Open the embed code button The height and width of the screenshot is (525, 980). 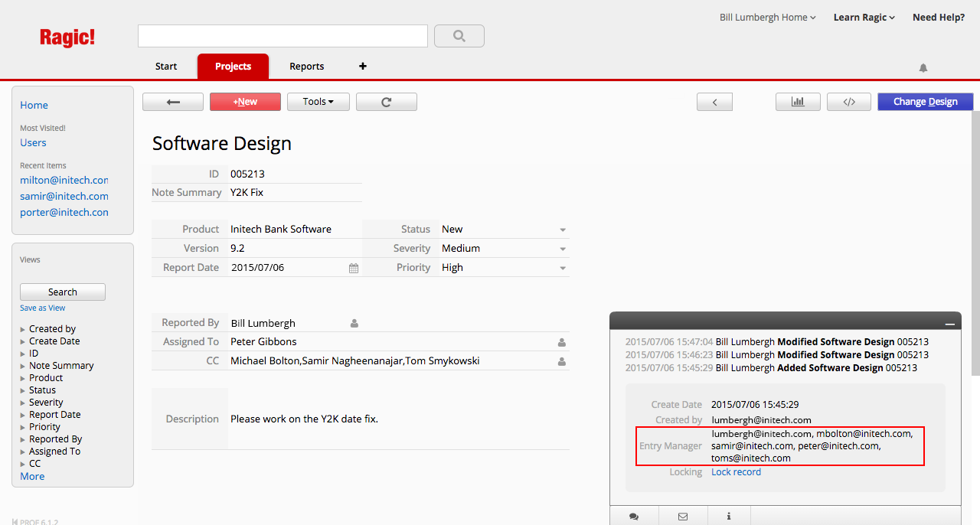[x=849, y=102]
